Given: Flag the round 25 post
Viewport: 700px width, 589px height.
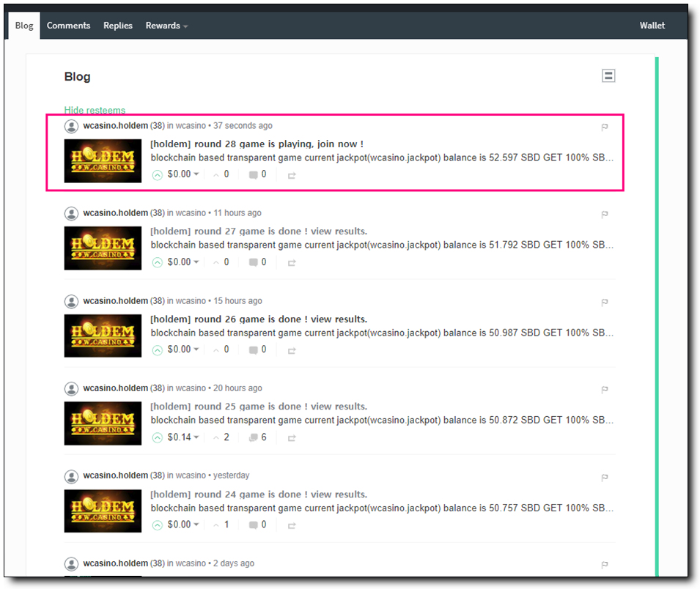Looking at the screenshot, I should click(x=605, y=390).
